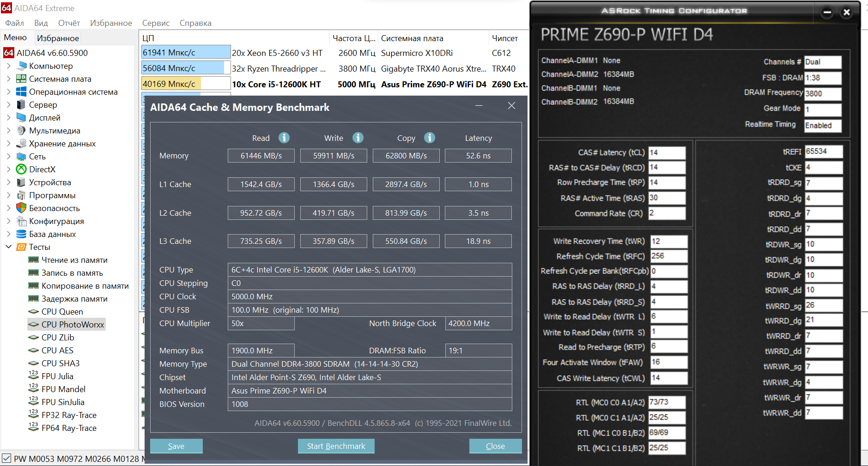The height and width of the screenshot is (466, 868).
Task: Toggle the checkbox in the status bar
Action: (x=6, y=459)
